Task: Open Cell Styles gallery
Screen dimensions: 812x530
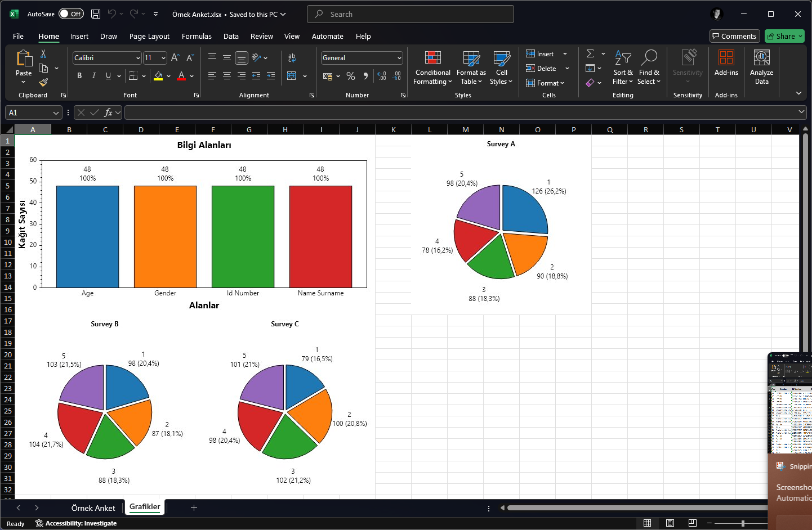Action: click(x=501, y=68)
